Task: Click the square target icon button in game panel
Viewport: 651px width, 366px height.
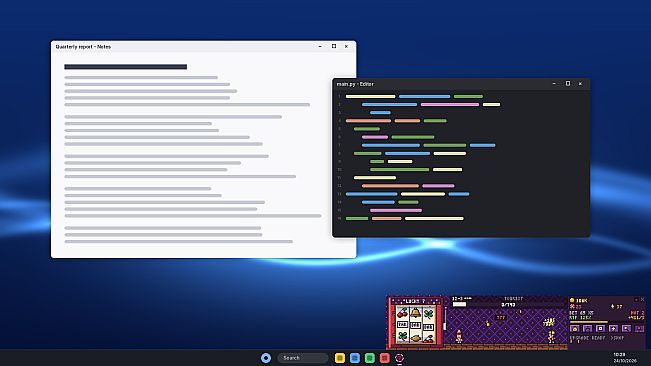Action: click(x=600, y=329)
